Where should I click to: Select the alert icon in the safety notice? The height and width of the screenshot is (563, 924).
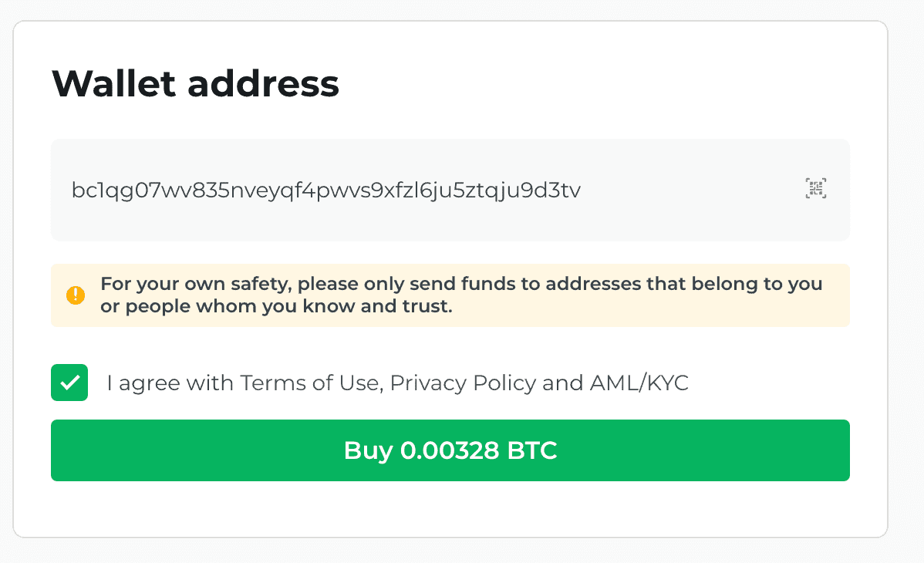point(75,295)
